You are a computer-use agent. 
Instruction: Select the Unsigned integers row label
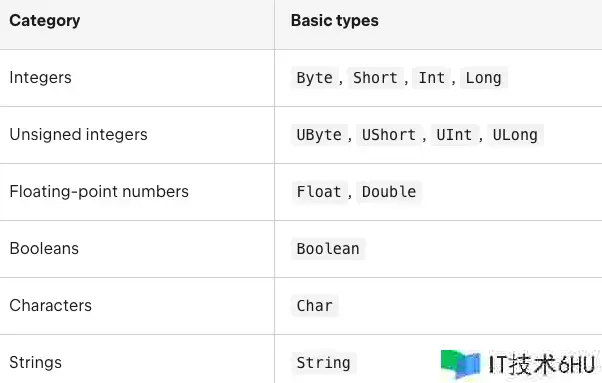coord(78,135)
